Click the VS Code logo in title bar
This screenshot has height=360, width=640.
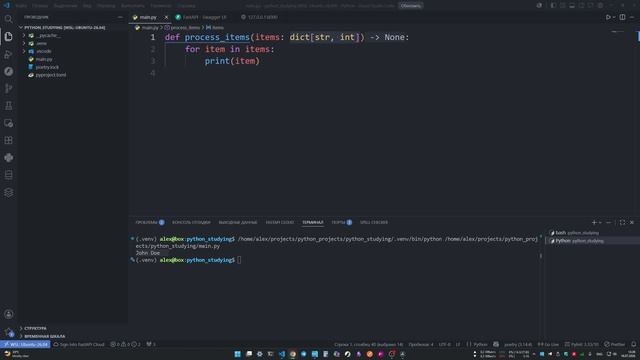pos(7,5)
